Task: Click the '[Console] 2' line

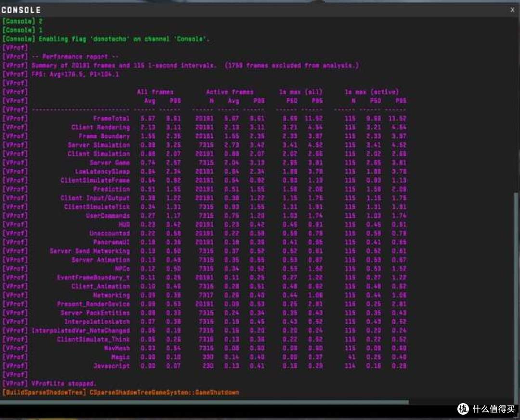Action: (22, 21)
